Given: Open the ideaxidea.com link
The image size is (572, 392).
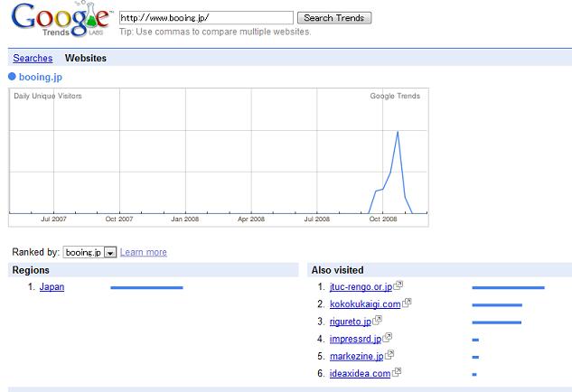Looking at the screenshot, I should [x=360, y=373].
